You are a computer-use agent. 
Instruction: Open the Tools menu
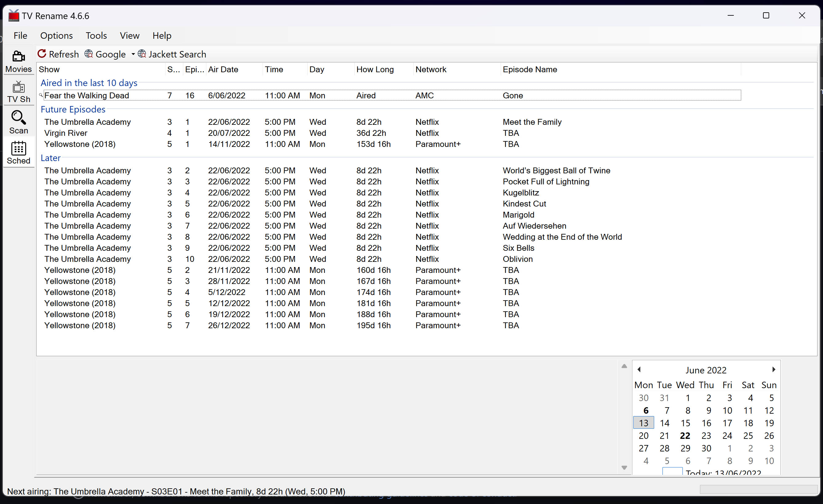pos(96,35)
